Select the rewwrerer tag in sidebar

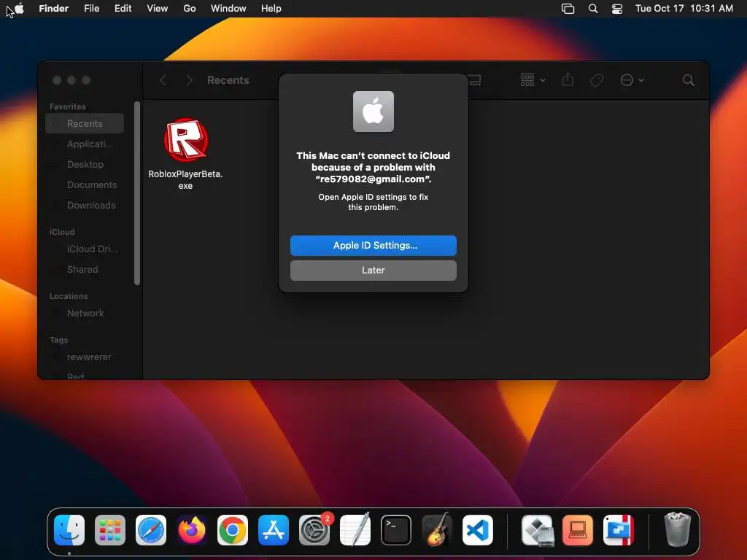pos(85,357)
